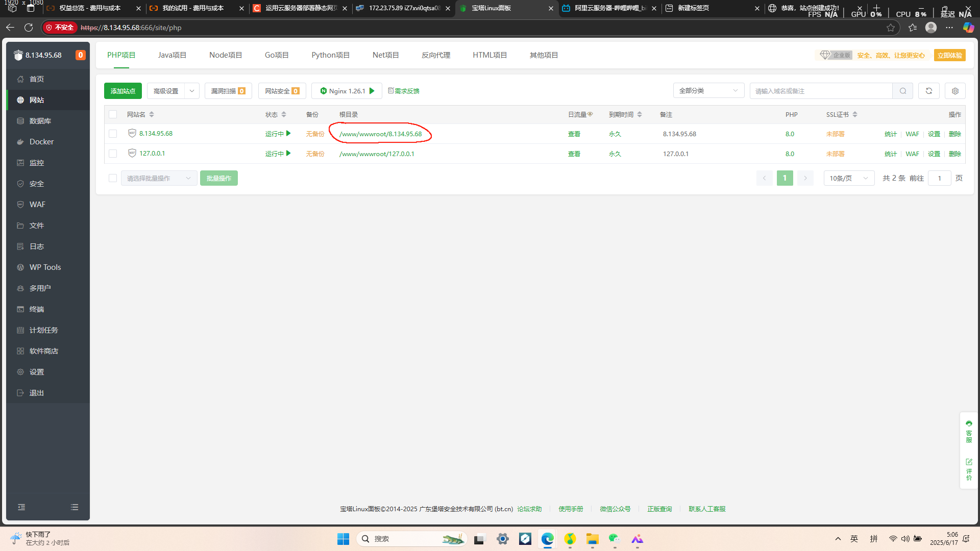This screenshot has height=551, width=980.
Task: Check the 8.134.95.68 site row checkbox
Action: [113, 134]
